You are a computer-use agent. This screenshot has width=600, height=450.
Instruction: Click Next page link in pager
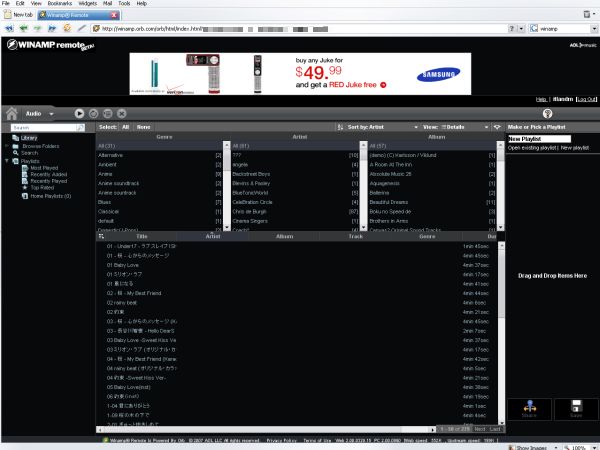(x=480, y=429)
